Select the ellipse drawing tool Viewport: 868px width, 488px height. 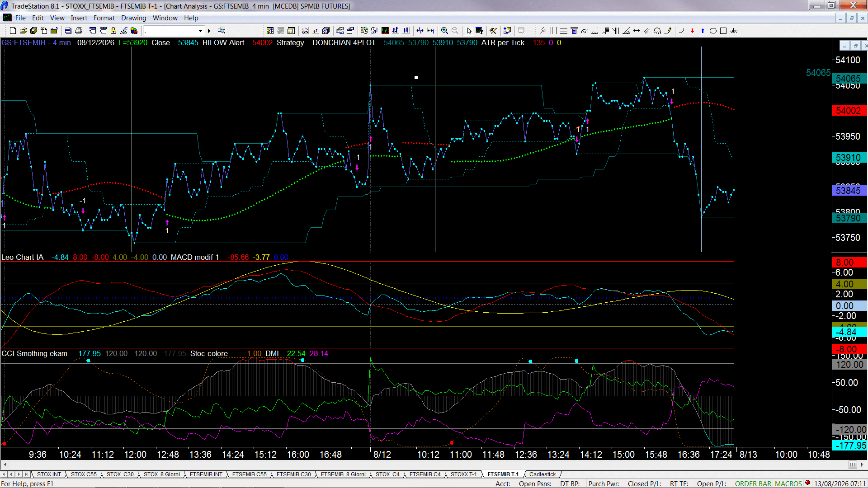[713, 31]
